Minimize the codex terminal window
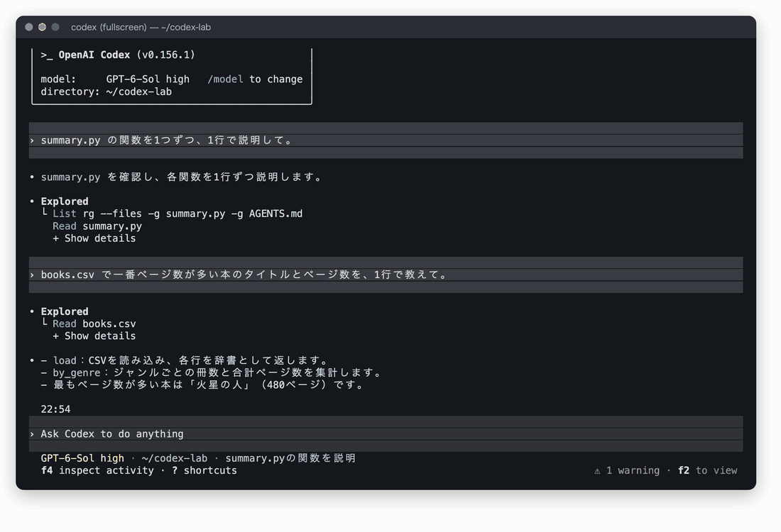This screenshot has height=532, width=781. tap(43, 28)
